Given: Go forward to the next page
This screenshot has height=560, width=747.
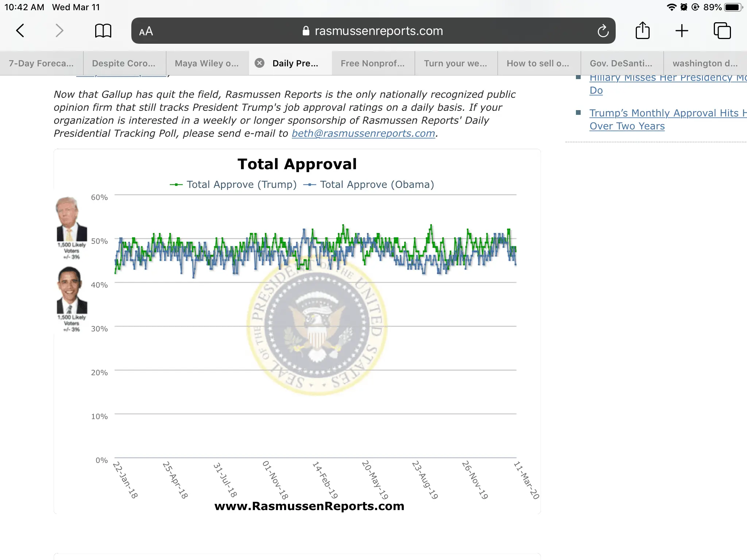Looking at the screenshot, I should pos(59,31).
